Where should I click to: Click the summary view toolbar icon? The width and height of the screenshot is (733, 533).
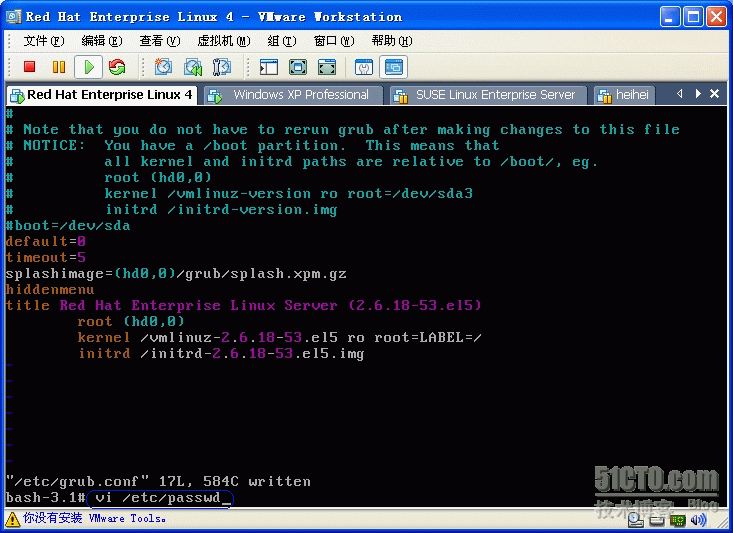(x=364, y=67)
